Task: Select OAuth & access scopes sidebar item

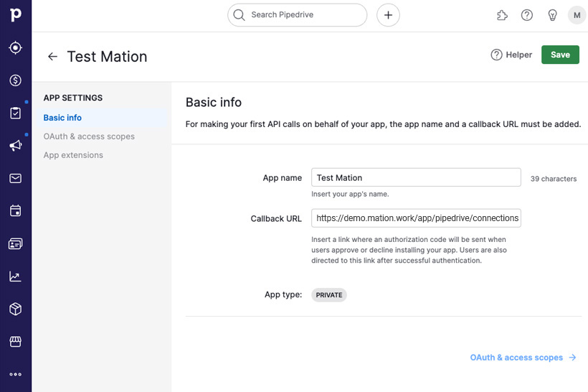Action: 89,136
